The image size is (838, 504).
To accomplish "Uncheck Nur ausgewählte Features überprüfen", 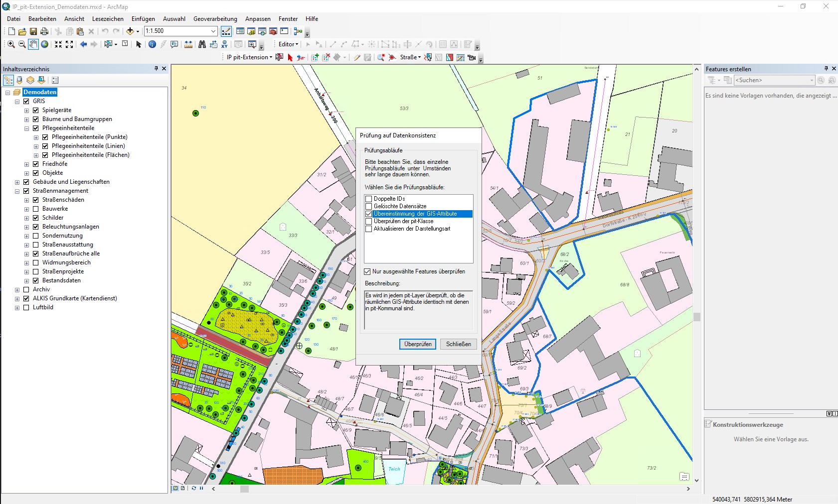I will coord(367,271).
